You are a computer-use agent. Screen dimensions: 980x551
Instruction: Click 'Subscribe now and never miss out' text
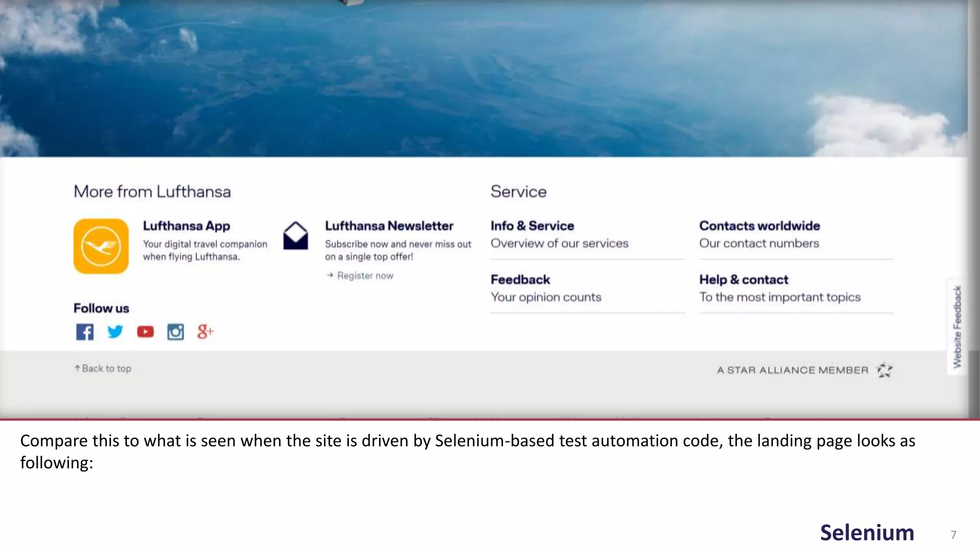pyautogui.click(x=398, y=250)
